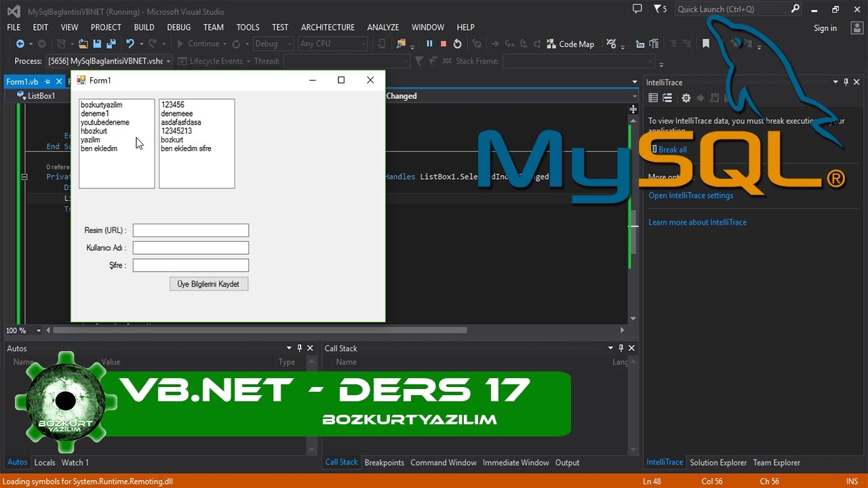
Task: Open the TOOLS menu
Action: click(248, 27)
